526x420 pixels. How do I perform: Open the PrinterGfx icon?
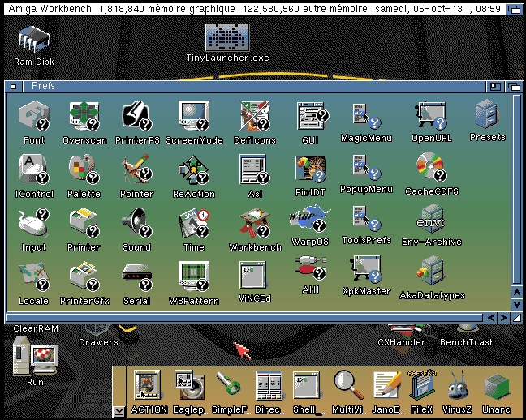pos(84,276)
